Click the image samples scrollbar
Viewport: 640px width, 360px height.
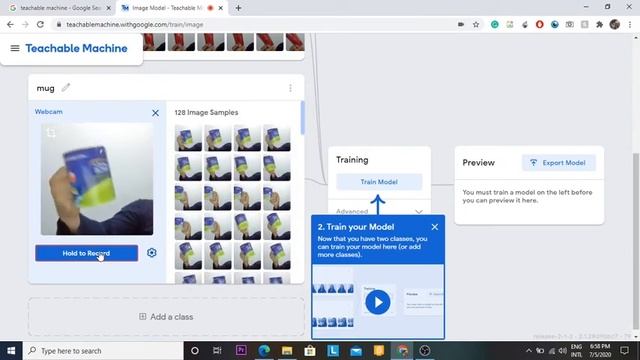click(302, 118)
